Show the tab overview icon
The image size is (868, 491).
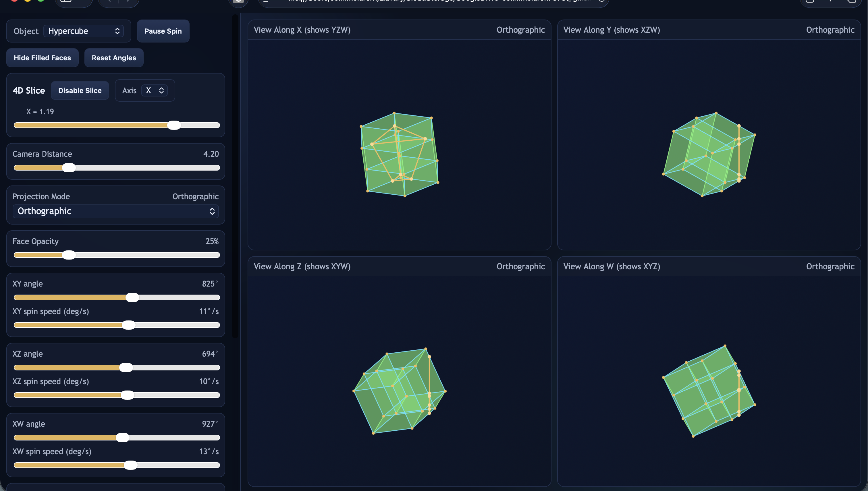pos(852,1)
